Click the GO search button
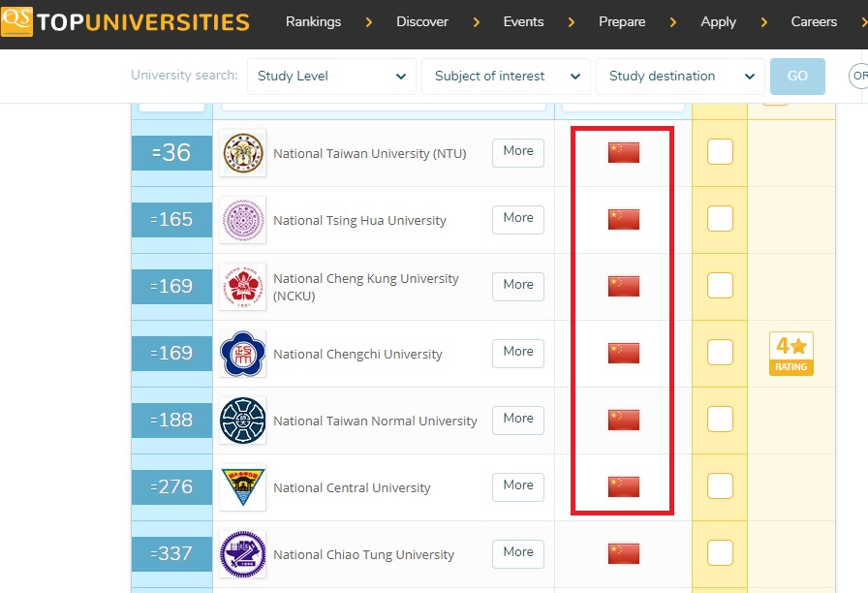868x593 pixels. [797, 76]
